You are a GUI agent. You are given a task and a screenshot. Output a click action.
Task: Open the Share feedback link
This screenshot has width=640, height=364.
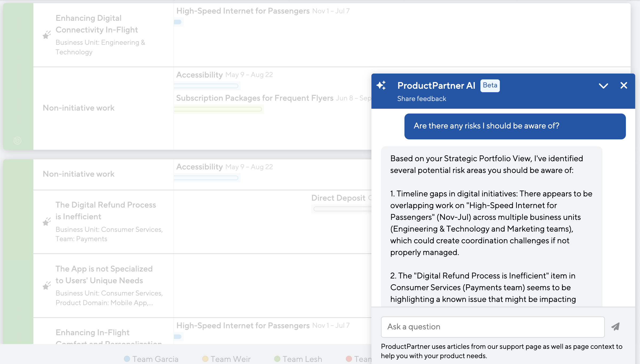[x=422, y=99]
